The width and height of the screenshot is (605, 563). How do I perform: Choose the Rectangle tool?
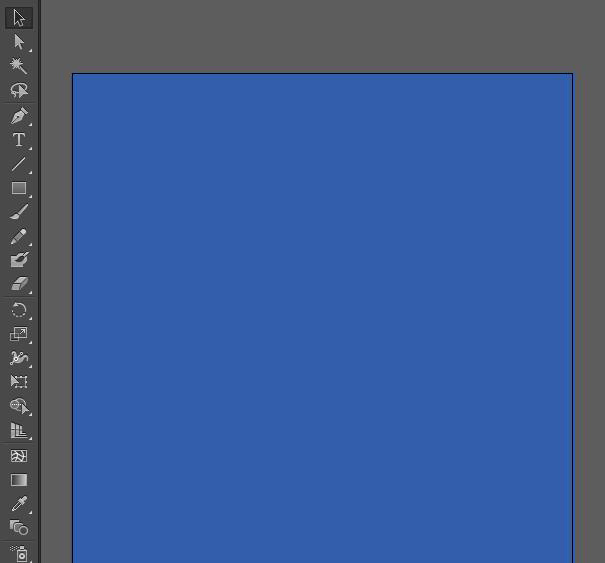click(x=19, y=188)
